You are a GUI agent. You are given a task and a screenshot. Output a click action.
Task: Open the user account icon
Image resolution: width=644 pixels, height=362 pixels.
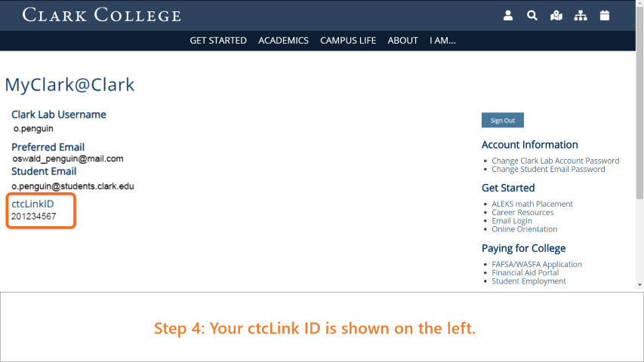click(508, 16)
